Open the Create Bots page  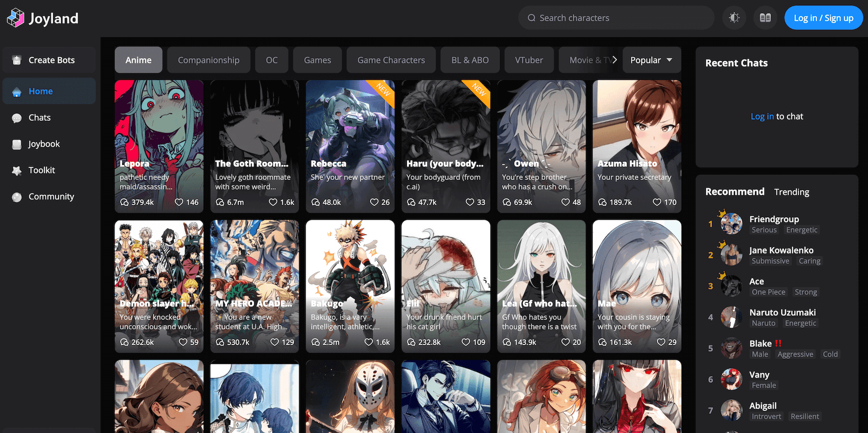point(49,60)
